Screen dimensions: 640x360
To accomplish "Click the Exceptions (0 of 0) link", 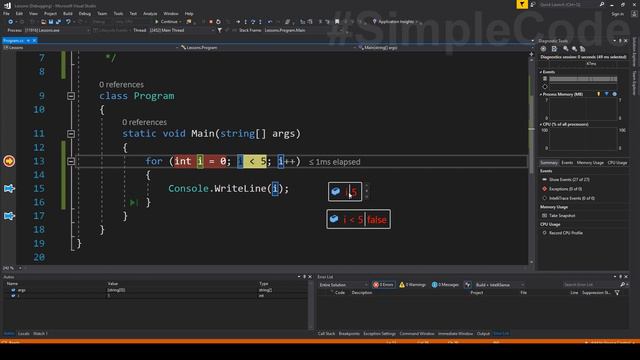I will [x=565, y=189].
